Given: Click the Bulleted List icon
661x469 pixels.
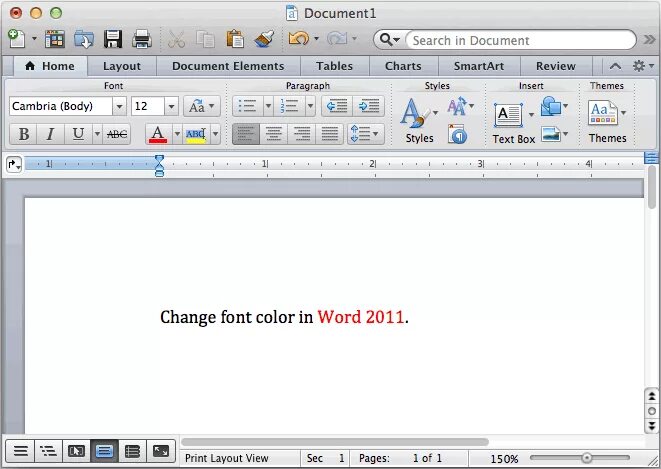Looking at the screenshot, I should coord(247,106).
